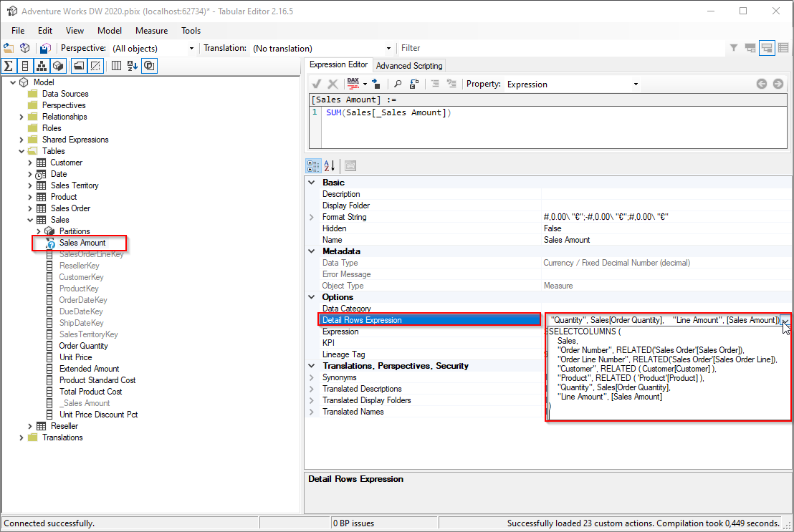Image resolution: width=794 pixels, height=532 pixels.
Task: Open the DAX Formatter dropdown arrow
Action: click(x=365, y=84)
